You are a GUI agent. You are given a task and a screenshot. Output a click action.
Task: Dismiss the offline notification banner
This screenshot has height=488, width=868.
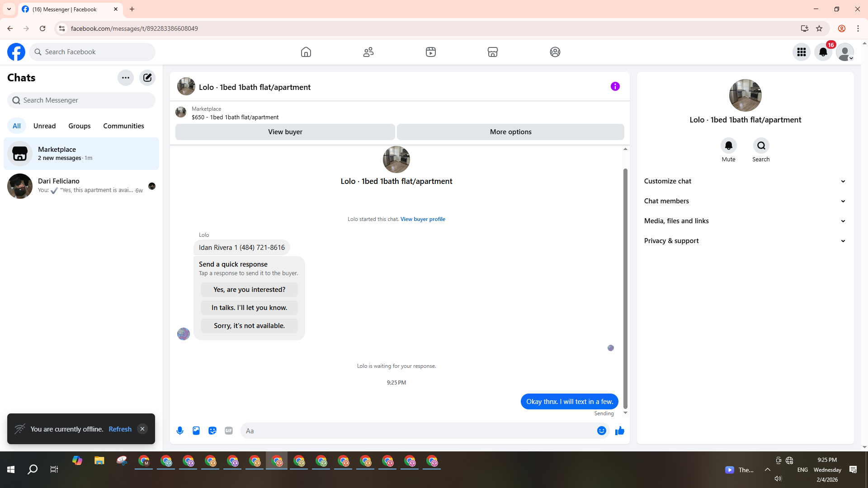[142, 429]
